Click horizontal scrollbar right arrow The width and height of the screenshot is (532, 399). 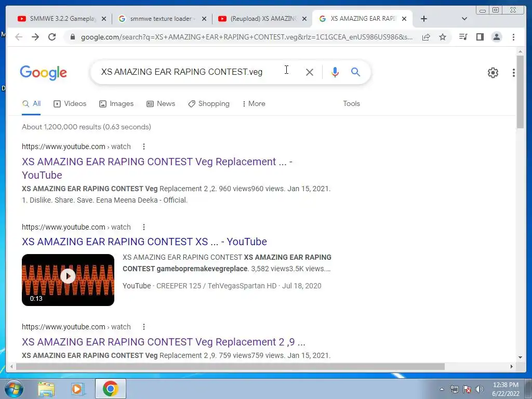(x=512, y=366)
